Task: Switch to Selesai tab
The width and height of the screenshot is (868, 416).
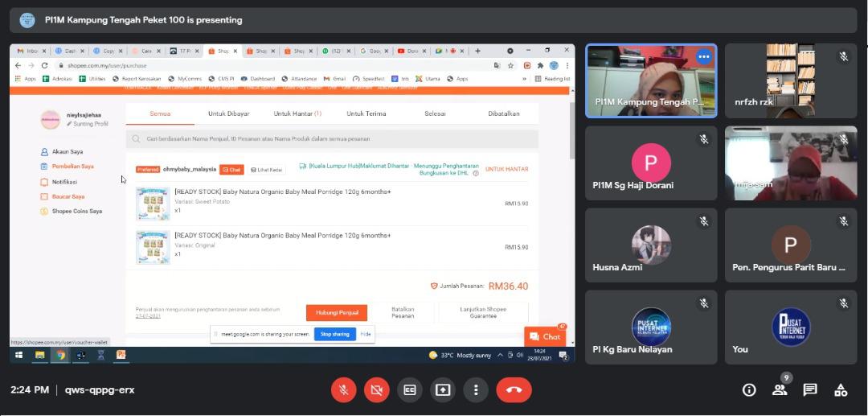Action: click(x=435, y=113)
